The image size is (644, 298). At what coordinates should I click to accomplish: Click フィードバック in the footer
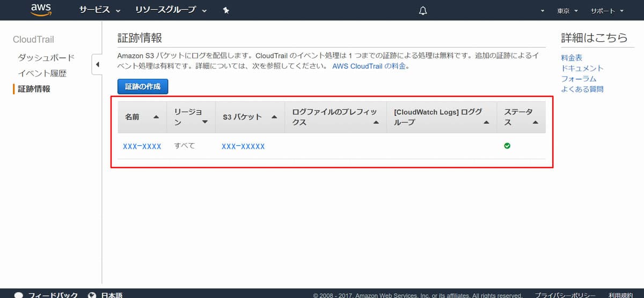[x=53, y=295]
